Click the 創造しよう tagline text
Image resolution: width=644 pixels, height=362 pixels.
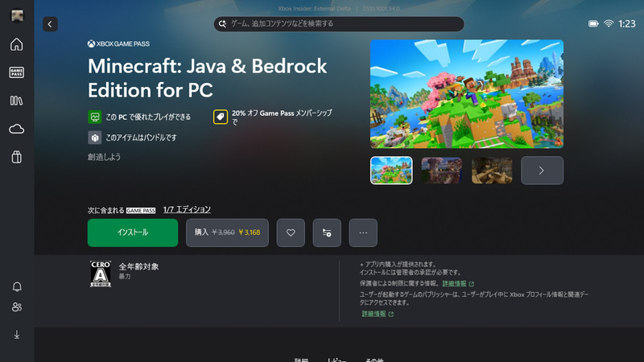tap(104, 157)
